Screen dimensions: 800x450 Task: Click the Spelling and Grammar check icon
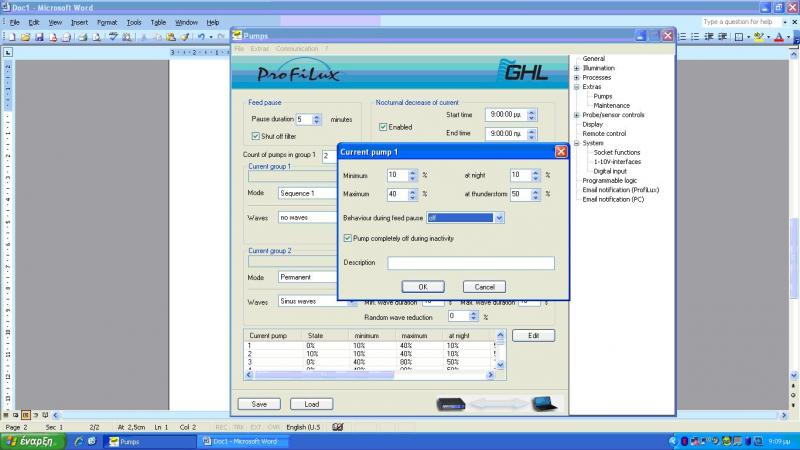tap(113, 37)
